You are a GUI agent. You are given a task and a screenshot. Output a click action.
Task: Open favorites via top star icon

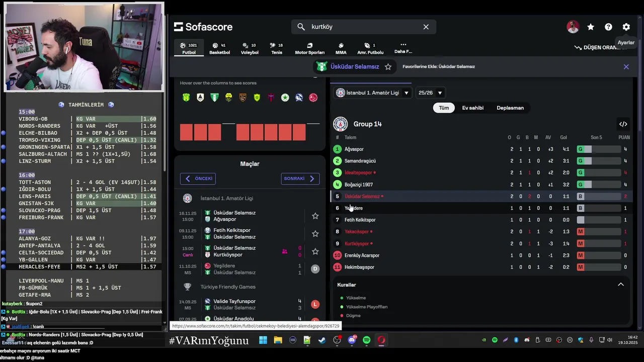[591, 27]
